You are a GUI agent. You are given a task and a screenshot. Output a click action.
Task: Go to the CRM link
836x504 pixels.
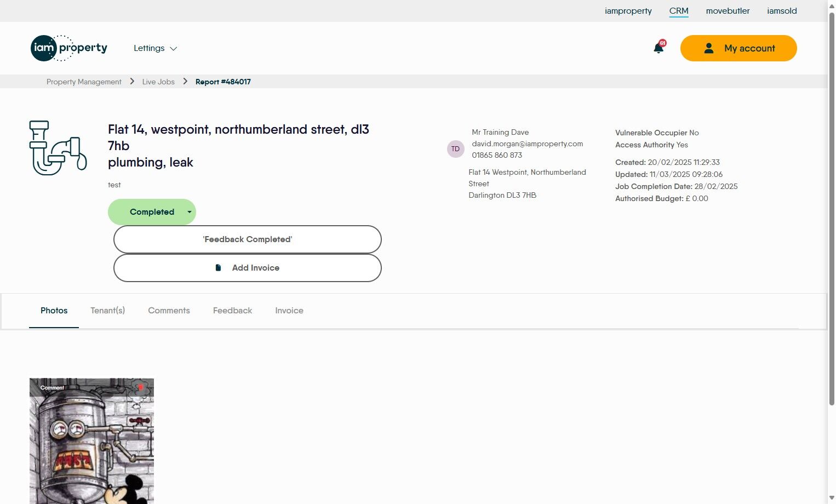click(679, 11)
